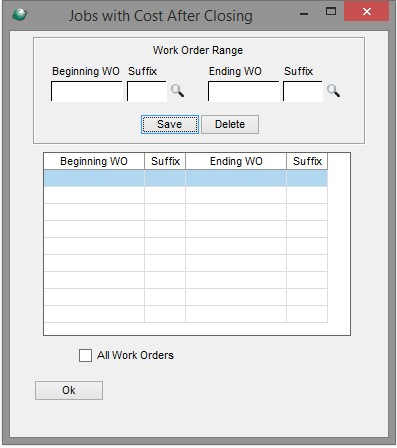Image resolution: width=397 pixels, height=448 pixels.
Task: Focus the Beginning WO input field
Action: 87,91
